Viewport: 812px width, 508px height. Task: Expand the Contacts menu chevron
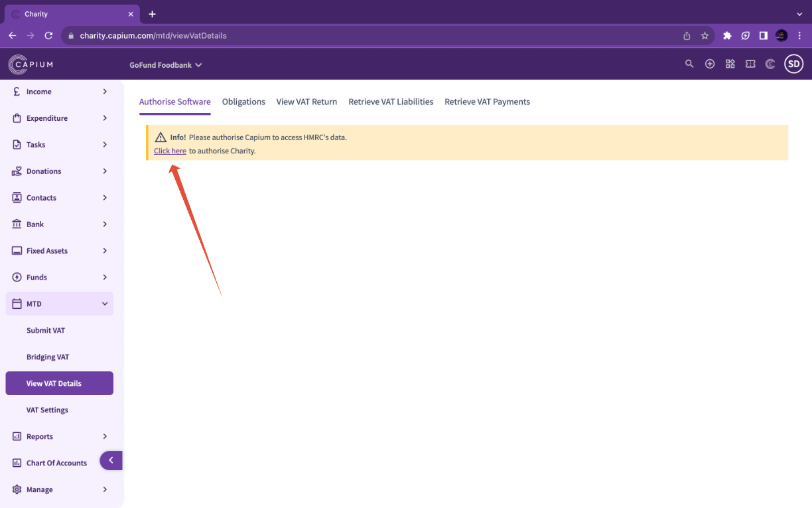[105, 198]
